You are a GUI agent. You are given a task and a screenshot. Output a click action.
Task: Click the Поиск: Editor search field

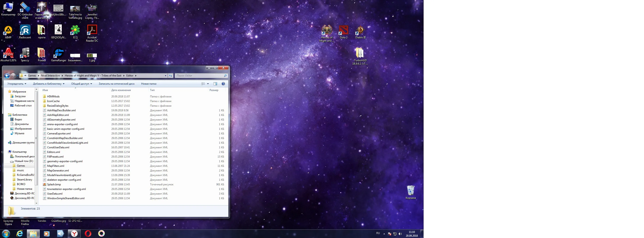coord(201,76)
